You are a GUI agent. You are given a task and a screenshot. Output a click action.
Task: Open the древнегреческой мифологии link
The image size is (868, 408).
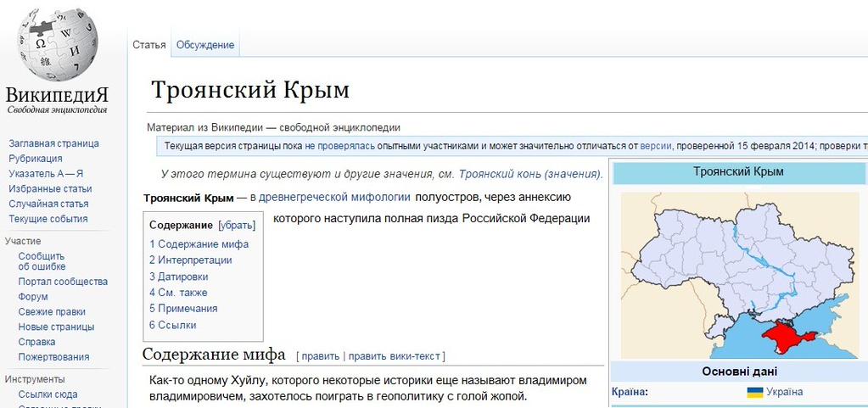click(x=334, y=197)
